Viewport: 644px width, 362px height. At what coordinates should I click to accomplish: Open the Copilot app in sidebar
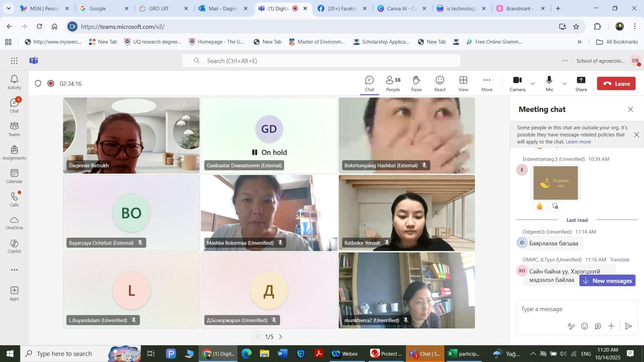tap(14, 246)
